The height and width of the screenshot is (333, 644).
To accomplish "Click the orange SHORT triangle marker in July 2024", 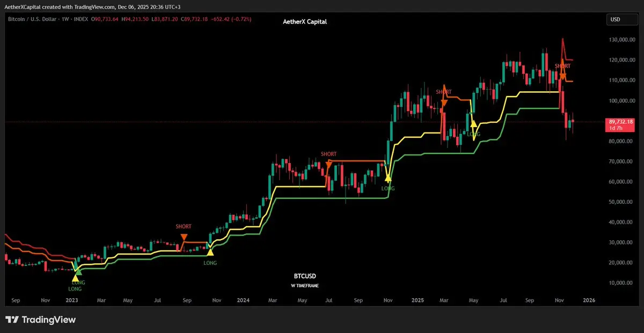I will (x=329, y=165).
